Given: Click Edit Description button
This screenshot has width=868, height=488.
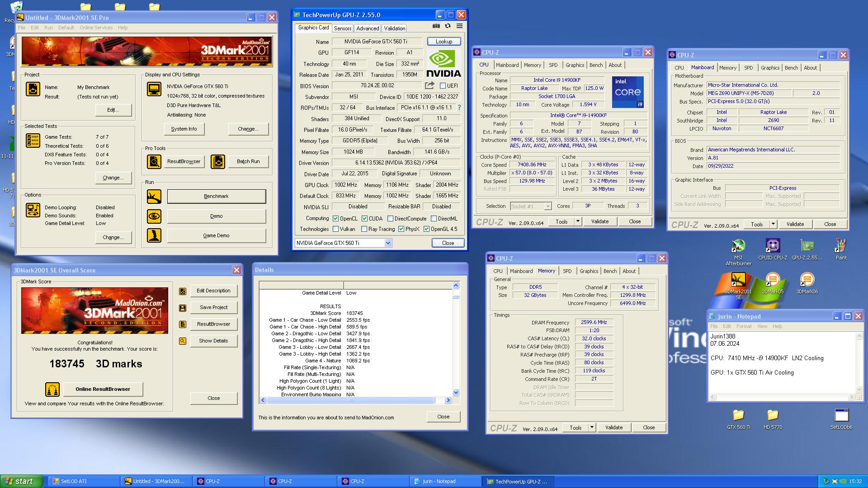Looking at the screenshot, I should click(213, 291).
